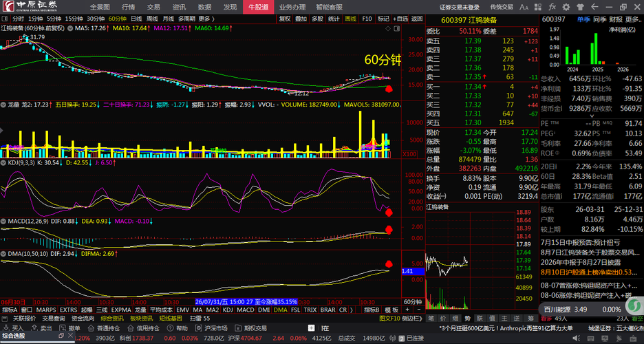Toggle the 标记 mark option
Screen dimensions: 644x344
(x=384, y=19)
